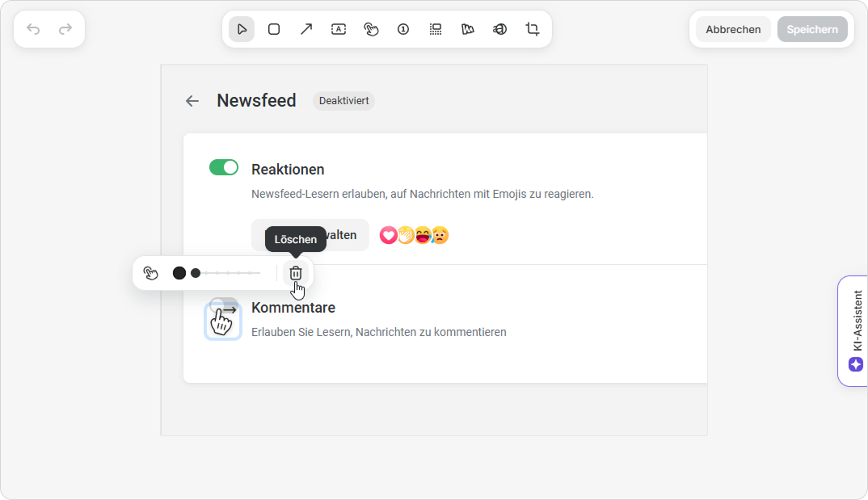
Task: Click the trash icon to delete annotation
Action: pos(296,273)
